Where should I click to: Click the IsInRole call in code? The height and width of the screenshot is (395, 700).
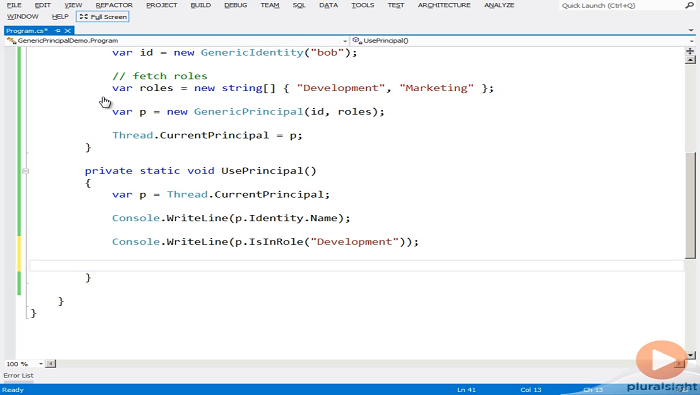tap(276, 242)
